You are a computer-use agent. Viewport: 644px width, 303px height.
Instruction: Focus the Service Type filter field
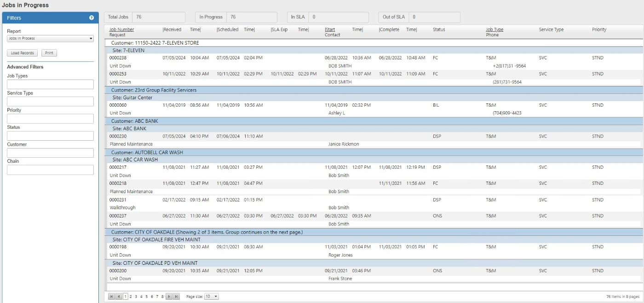pyautogui.click(x=50, y=102)
